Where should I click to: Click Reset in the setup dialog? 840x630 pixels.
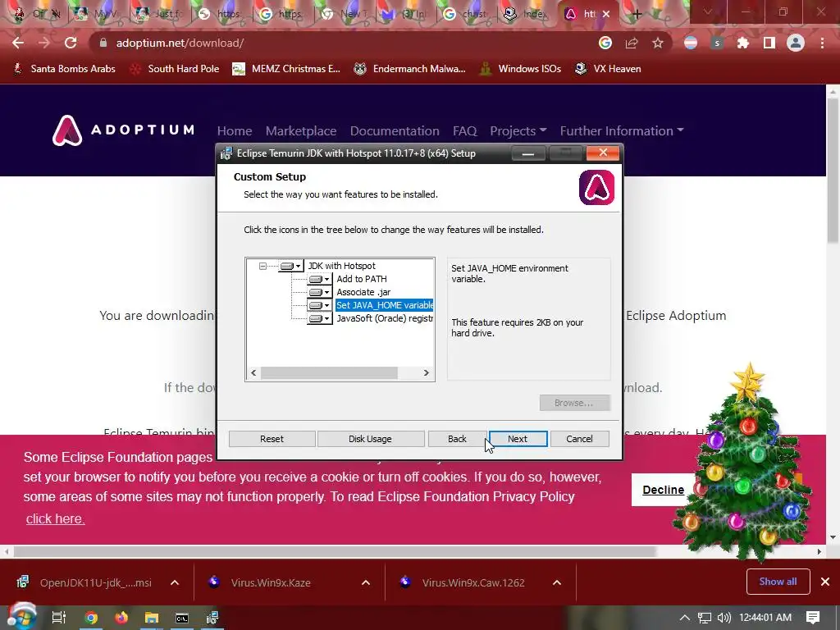coord(272,439)
